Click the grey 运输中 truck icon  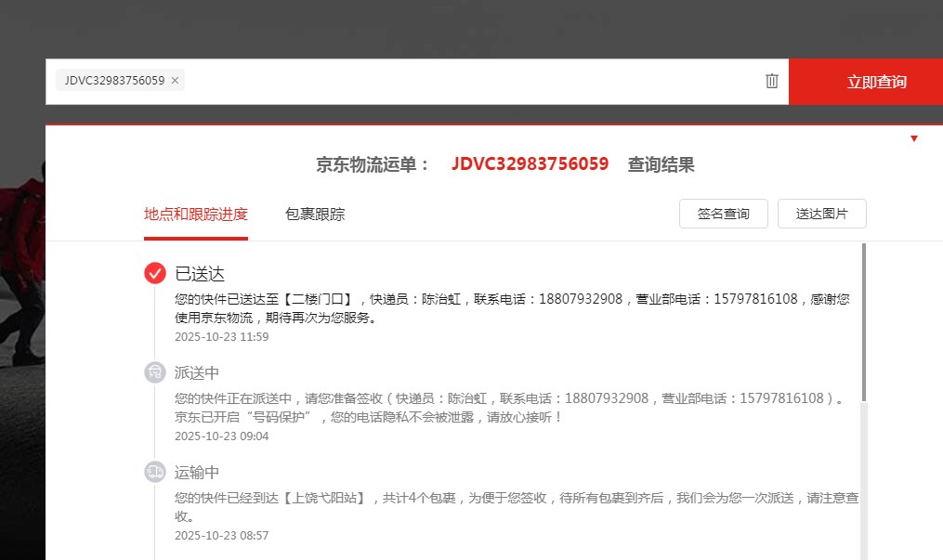click(155, 472)
